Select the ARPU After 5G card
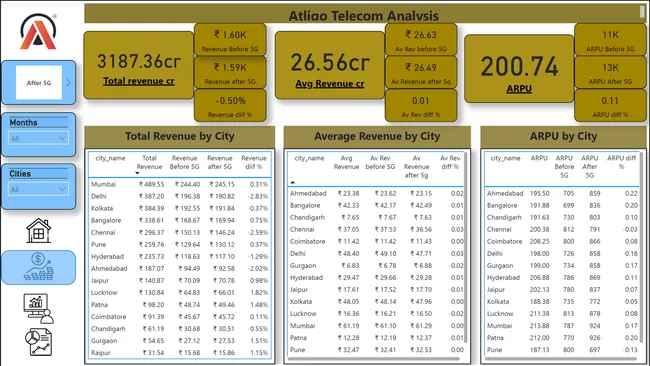The height and width of the screenshot is (366, 650). click(610, 72)
